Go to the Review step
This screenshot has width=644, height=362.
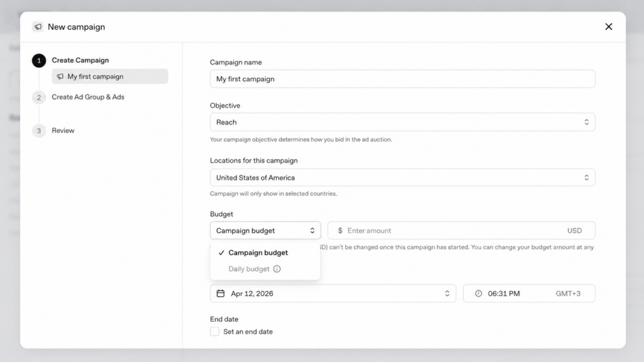point(63,131)
